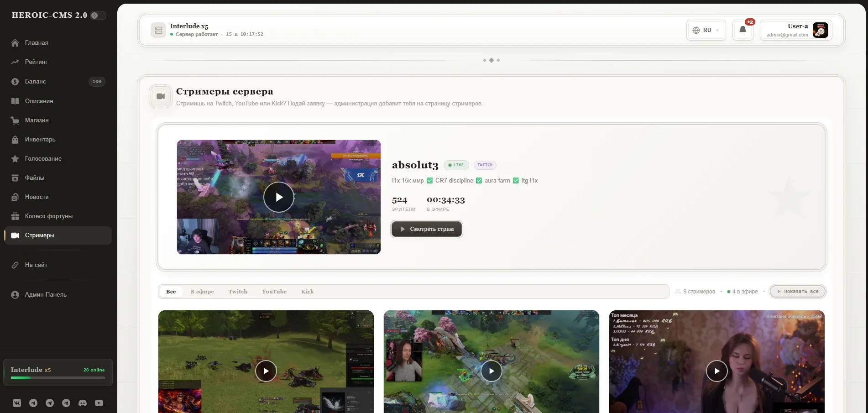Open notifications via the bell icon
Viewport: 868px width, 413px height.
pyautogui.click(x=743, y=30)
